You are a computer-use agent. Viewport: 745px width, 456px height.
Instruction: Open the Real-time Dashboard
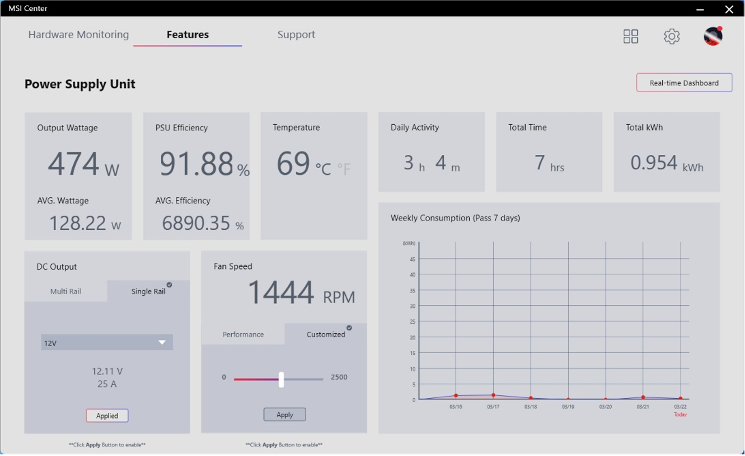pyautogui.click(x=684, y=83)
